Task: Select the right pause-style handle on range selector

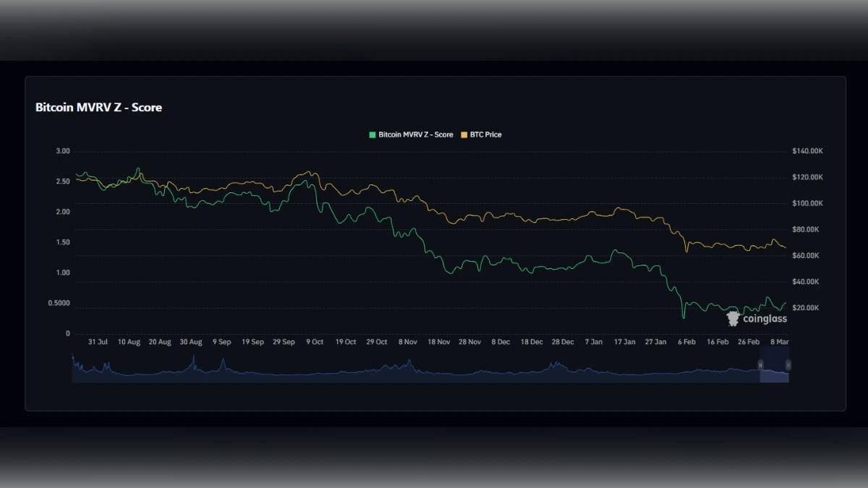Action: 788,364
